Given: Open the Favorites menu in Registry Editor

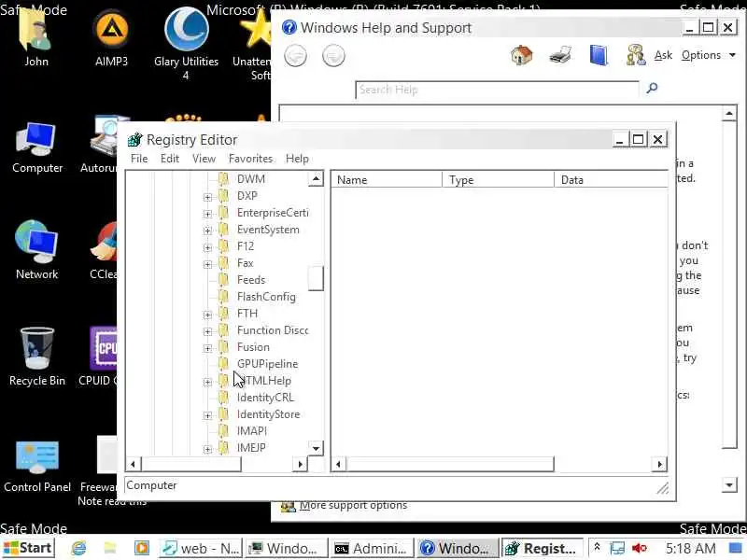Looking at the screenshot, I should click(x=250, y=159).
